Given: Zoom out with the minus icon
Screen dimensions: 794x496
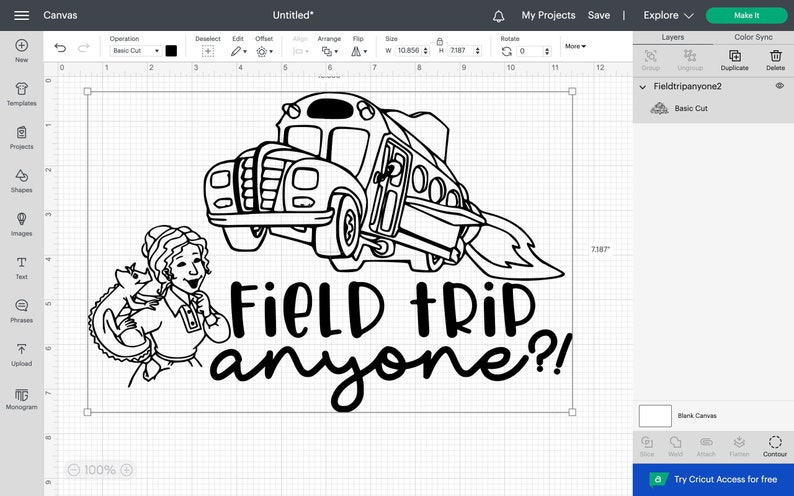Looking at the screenshot, I should coord(74,470).
